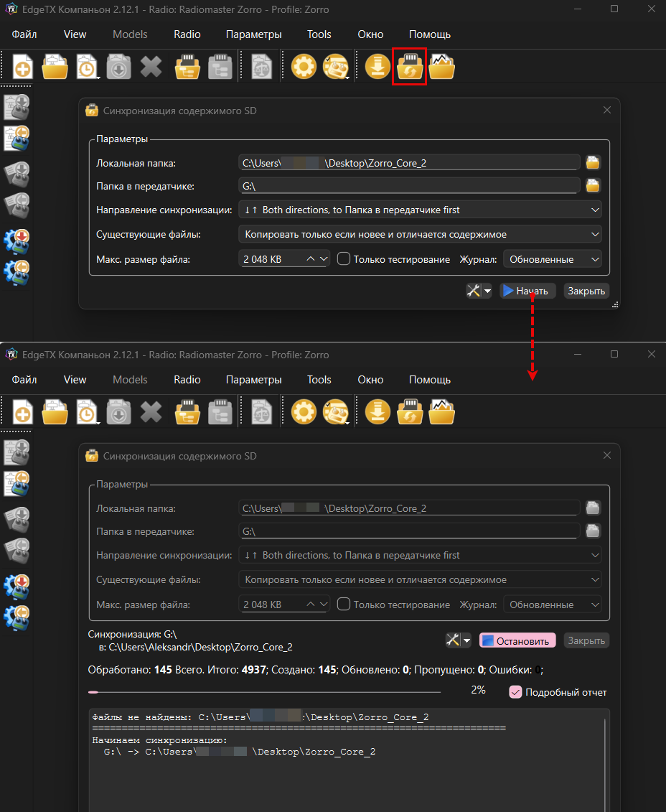Open 'Radio' menu in top window
The image size is (666, 812).
pyautogui.click(x=187, y=34)
